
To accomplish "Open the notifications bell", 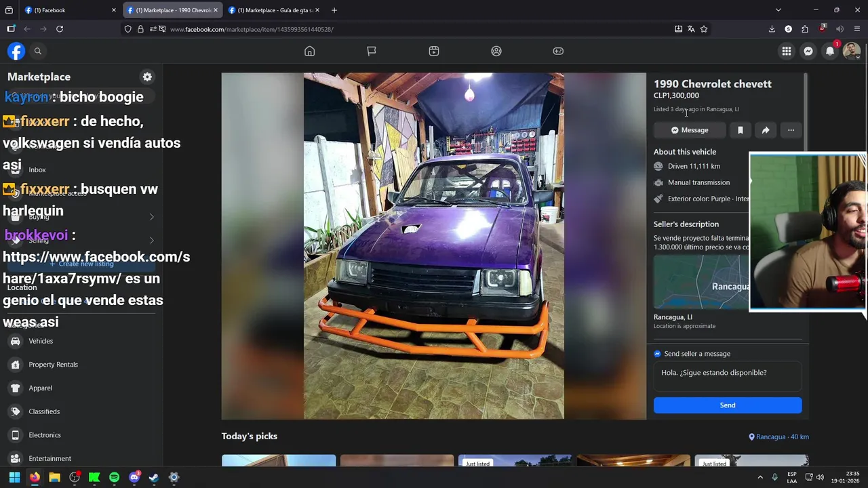I will click(830, 51).
